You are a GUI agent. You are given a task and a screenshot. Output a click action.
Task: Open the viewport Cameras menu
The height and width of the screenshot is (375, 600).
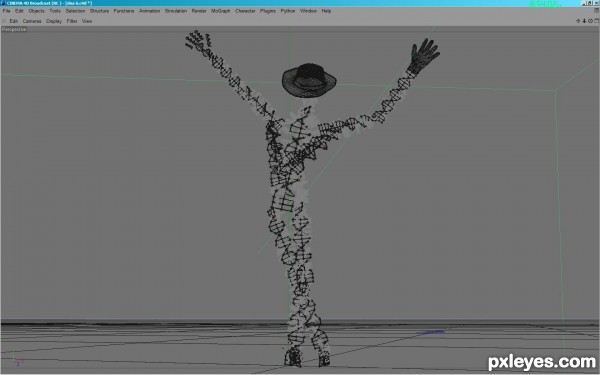click(32, 21)
